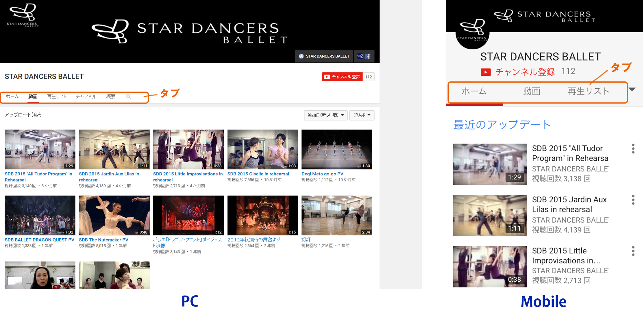The height and width of the screenshot is (327, 644).
Task: Open the グリッド view dropdown
Action: pos(362,115)
